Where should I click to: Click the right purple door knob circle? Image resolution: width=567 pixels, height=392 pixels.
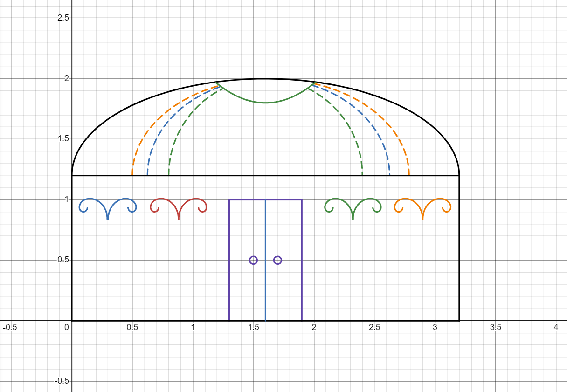[277, 260]
